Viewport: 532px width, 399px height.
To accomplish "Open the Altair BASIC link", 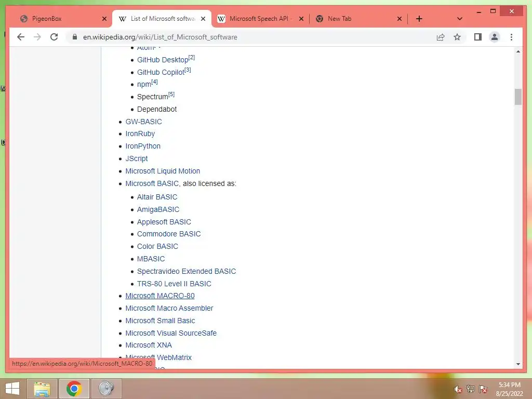I will pyautogui.click(x=157, y=197).
